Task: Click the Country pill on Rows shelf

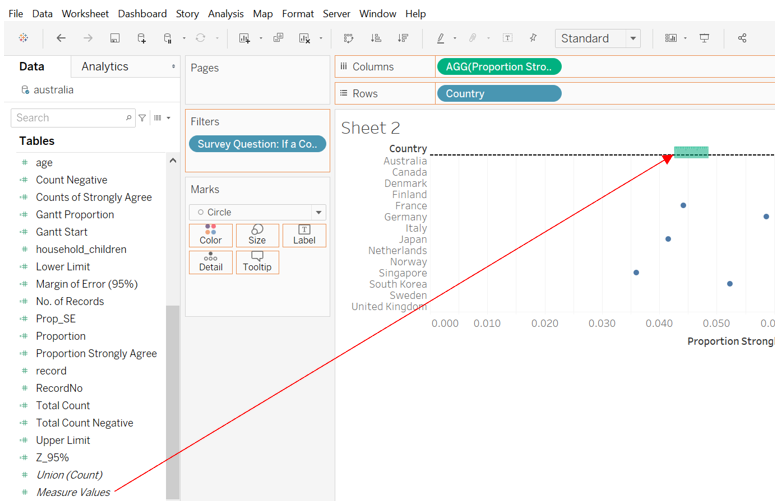Action: (499, 93)
